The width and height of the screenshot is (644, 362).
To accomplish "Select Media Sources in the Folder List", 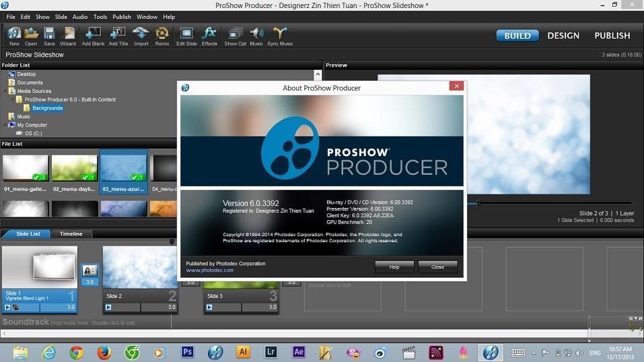I will (x=34, y=92).
